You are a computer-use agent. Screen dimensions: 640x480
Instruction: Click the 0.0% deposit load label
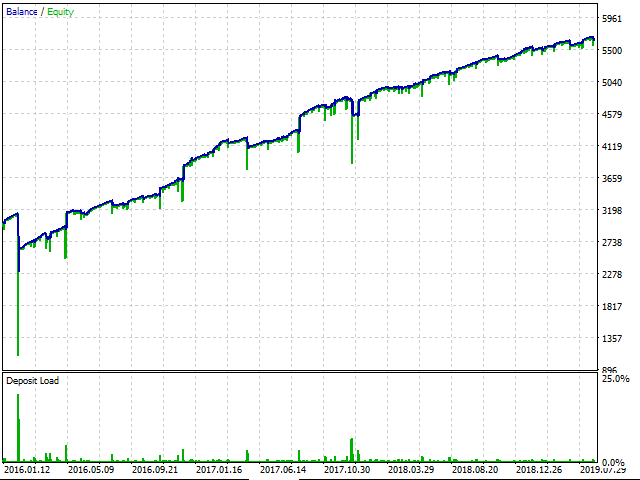[x=613, y=462]
